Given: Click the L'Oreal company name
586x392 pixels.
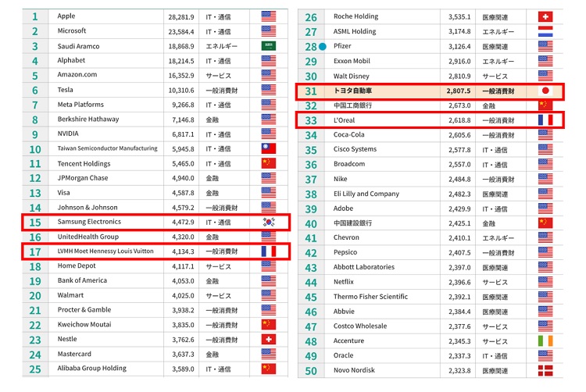Looking at the screenshot, I should point(345,120).
